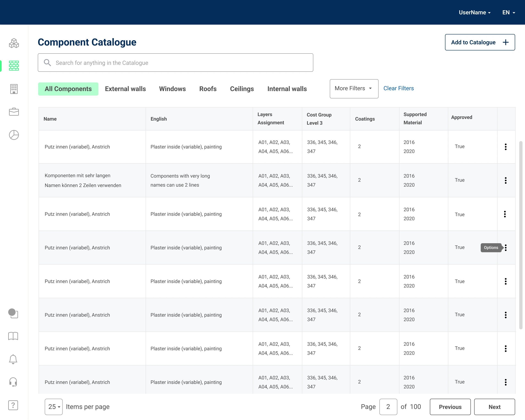Click the headset support icon
This screenshot has width=525, height=420.
point(13,382)
